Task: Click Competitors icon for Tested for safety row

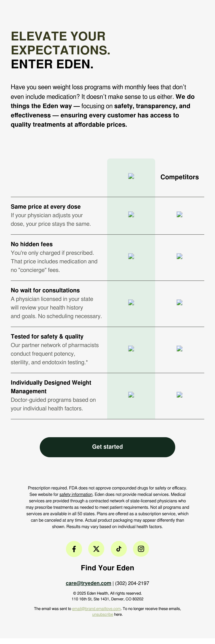Action: [180, 348]
